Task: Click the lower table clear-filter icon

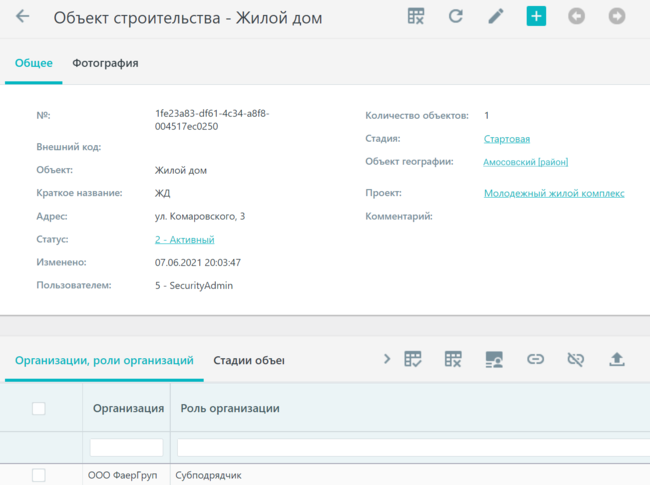Action: click(453, 359)
